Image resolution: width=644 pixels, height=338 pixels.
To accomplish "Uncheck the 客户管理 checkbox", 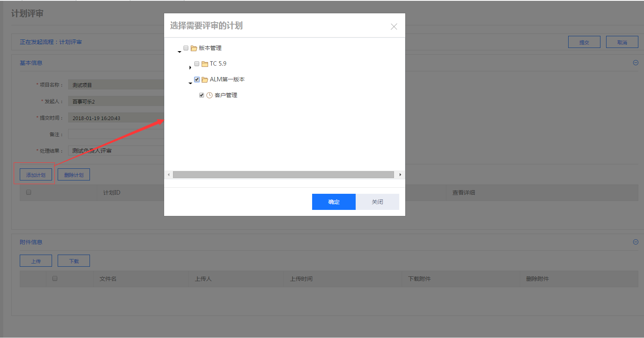I will tap(202, 95).
